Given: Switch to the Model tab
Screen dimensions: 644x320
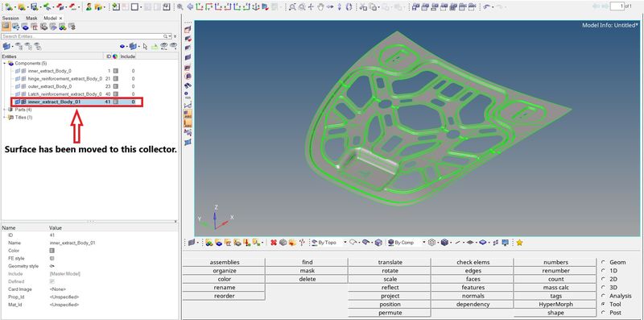Looking at the screenshot, I should pos(50,18).
